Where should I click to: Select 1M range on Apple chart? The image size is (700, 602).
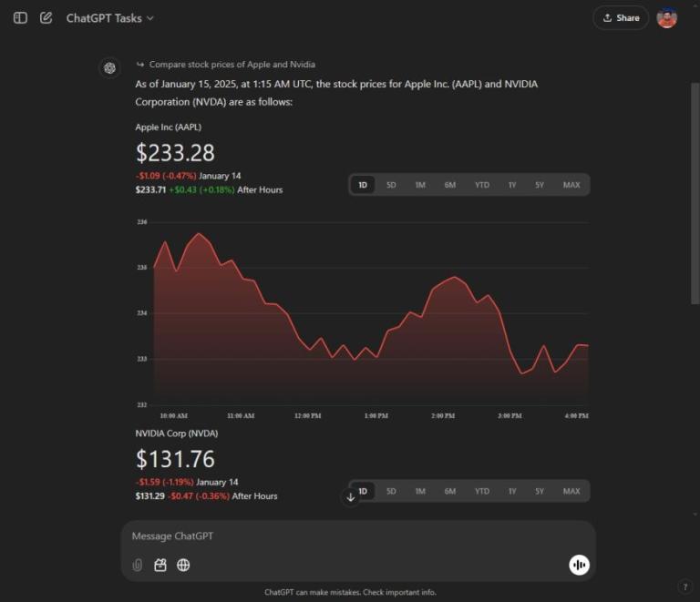(x=420, y=185)
